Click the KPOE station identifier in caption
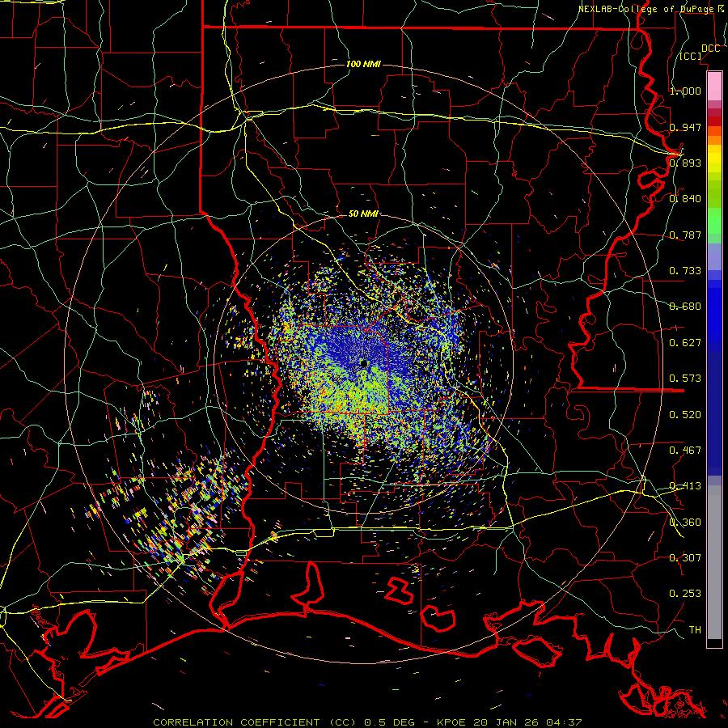Screen dimensions: 728x728 [451, 722]
